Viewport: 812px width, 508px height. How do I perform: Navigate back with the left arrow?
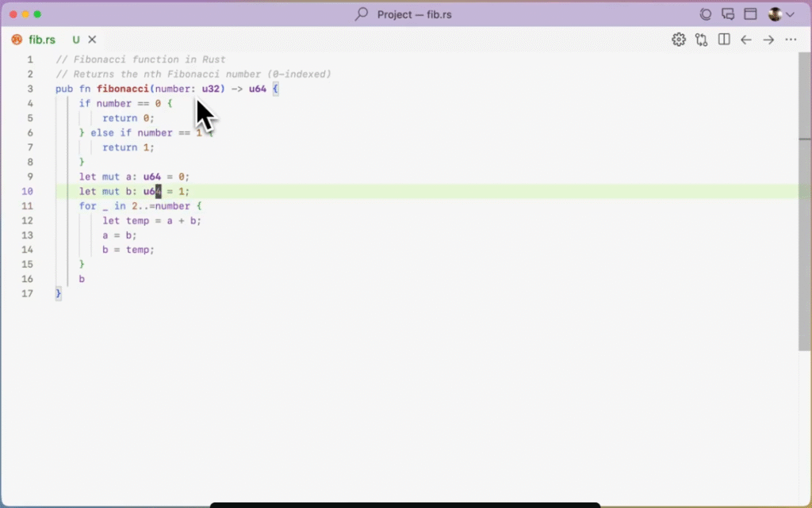(x=746, y=40)
